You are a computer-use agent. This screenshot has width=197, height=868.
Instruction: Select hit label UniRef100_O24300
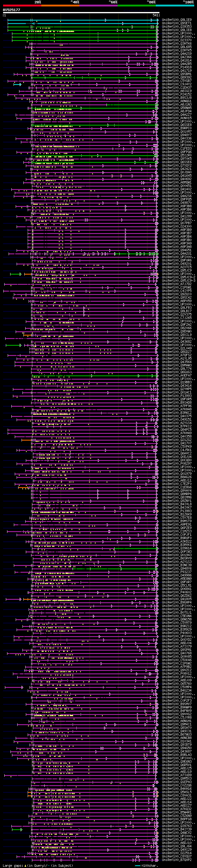point(177,226)
